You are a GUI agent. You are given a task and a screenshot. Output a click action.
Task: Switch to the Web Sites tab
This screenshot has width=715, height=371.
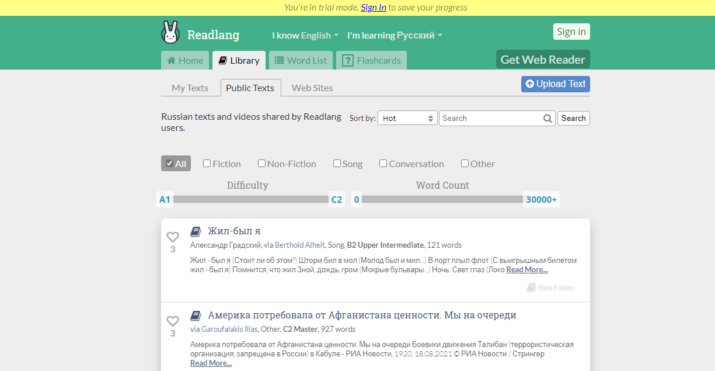312,88
